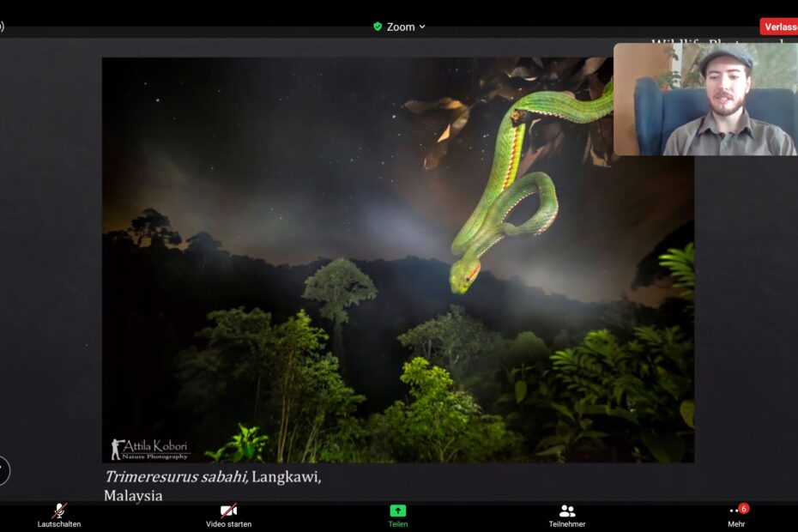This screenshot has width=798, height=532.
Task: Click the green Teilen share-screen icon
Action: pyautogui.click(x=398, y=511)
